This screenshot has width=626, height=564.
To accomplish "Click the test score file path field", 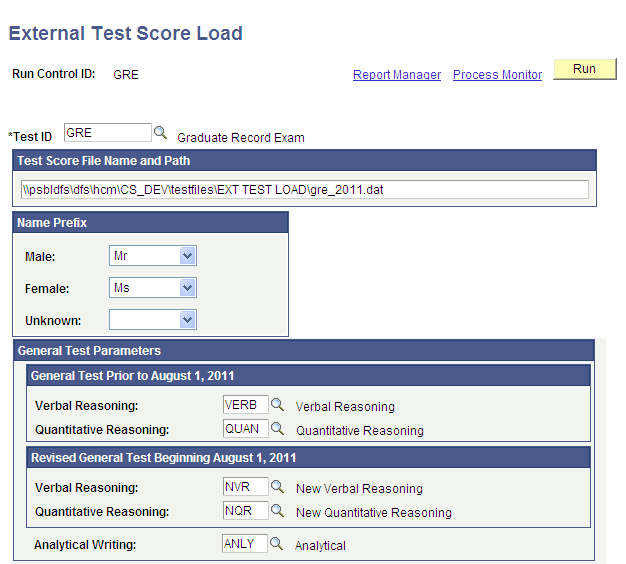I will tap(305, 190).
